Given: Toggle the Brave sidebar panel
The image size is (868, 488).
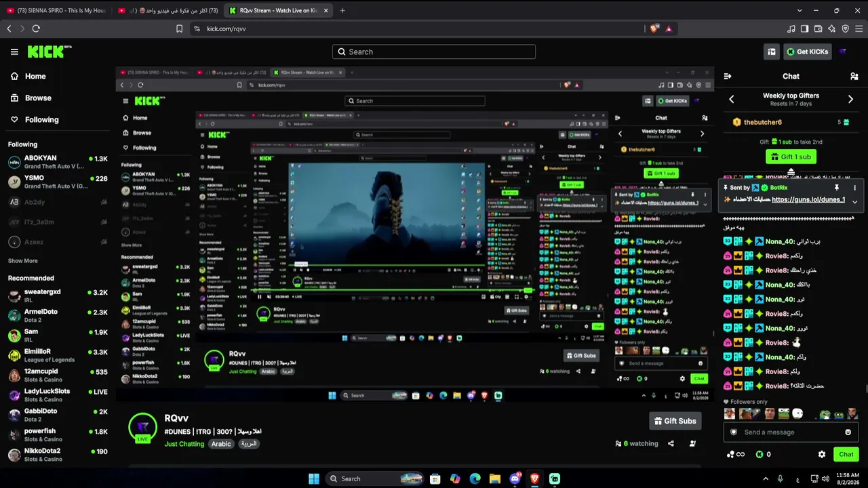Looking at the screenshot, I should coord(804,28).
